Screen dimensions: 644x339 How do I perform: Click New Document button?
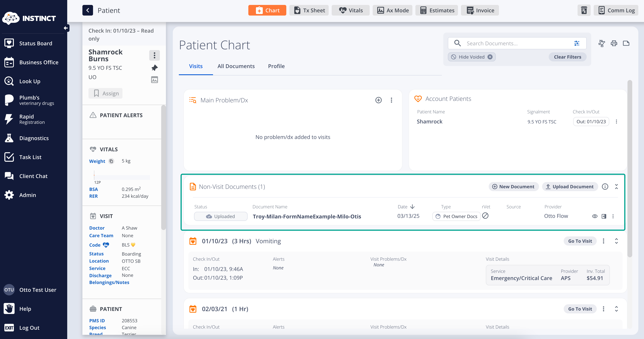pos(514,187)
